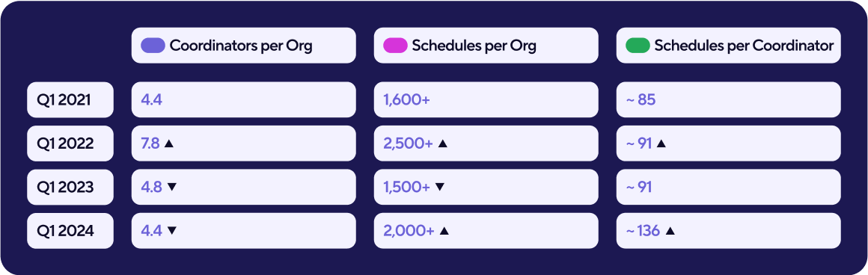Screen dimensions: 868x275
Task: Click the down arrow beside 4.8
Action: point(171,187)
